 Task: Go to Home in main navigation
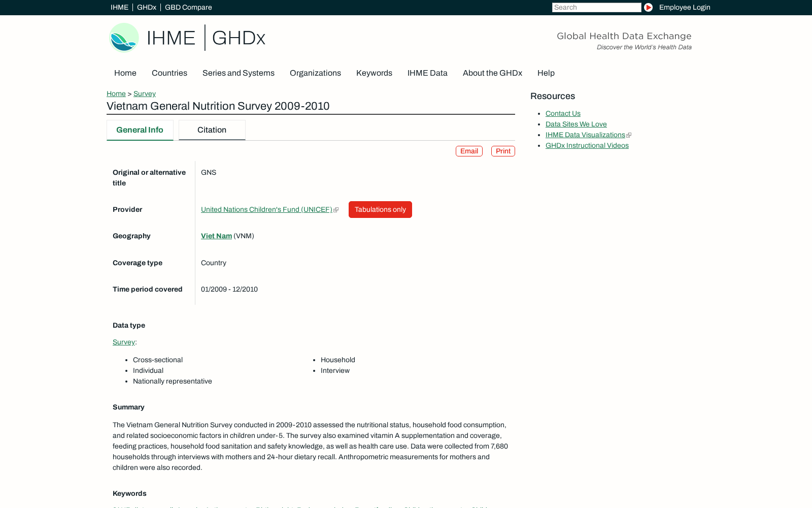pyautogui.click(x=125, y=73)
